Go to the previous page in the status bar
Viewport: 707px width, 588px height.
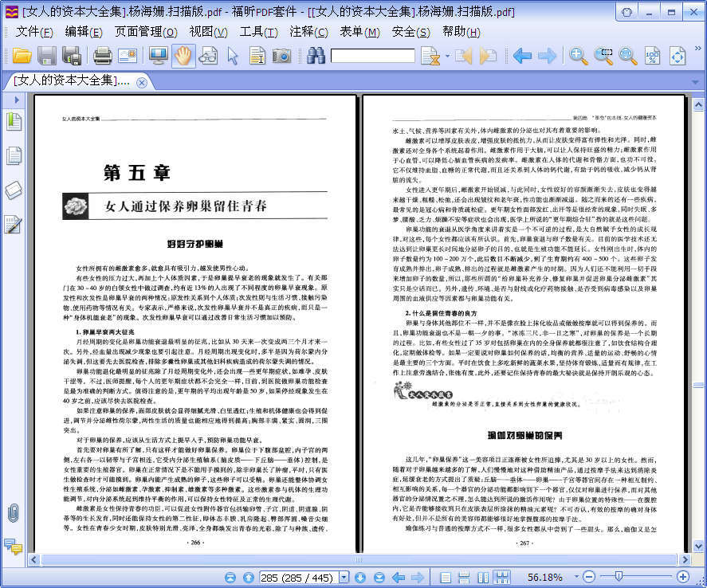point(249,577)
